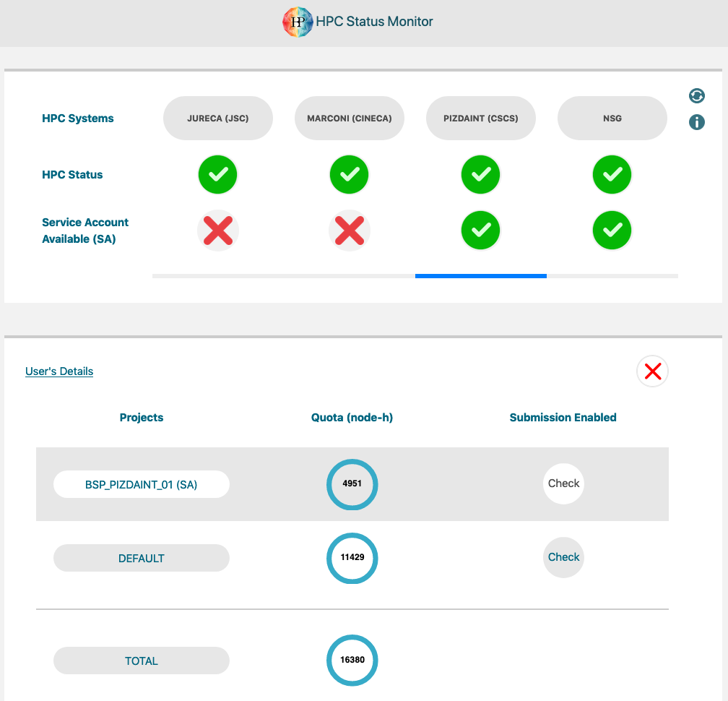
Task: Click NSG service account available checkmark
Action: pyautogui.click(x=612, y=231)
